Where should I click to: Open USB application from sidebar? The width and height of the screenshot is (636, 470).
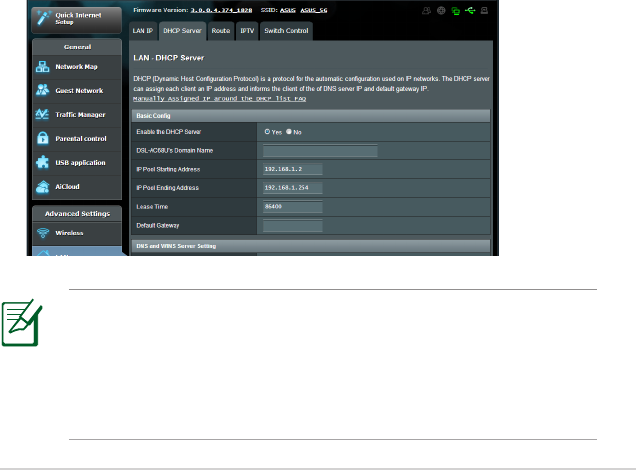click(x=77, y=162)
